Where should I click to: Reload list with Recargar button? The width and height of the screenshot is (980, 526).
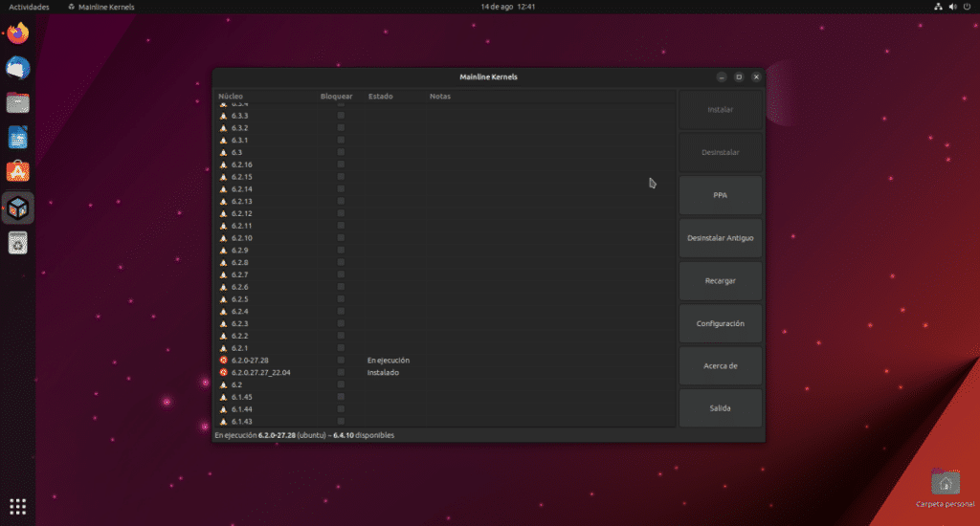point(720,281)
